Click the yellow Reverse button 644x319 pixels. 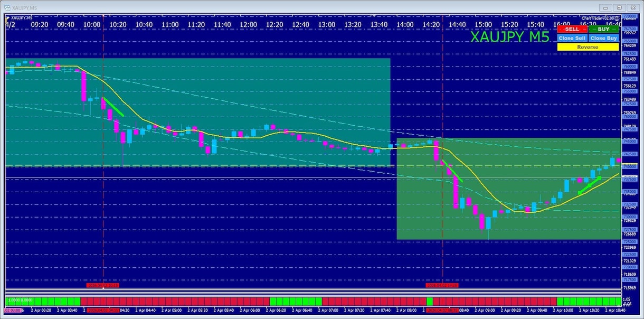(x=588, y=47)
